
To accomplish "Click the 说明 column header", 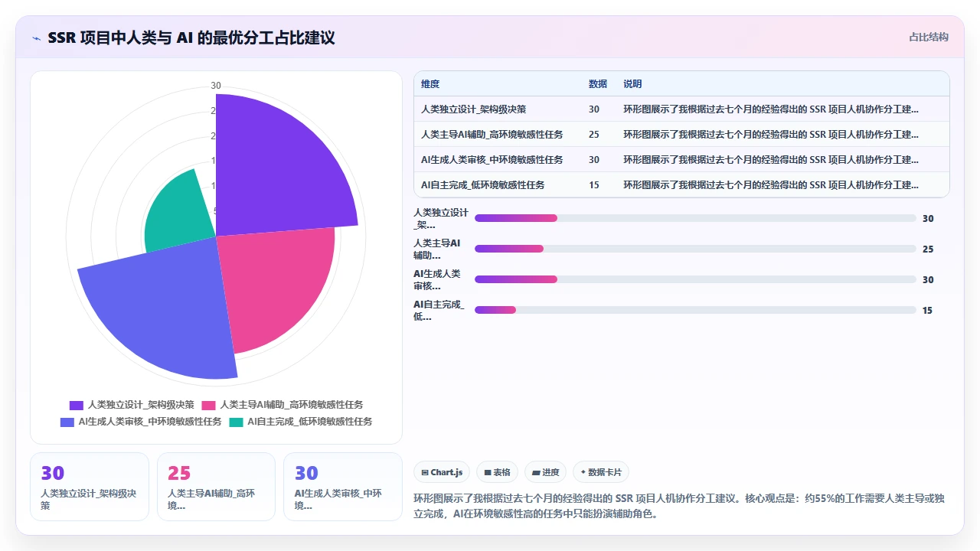I will pos(632,84).
